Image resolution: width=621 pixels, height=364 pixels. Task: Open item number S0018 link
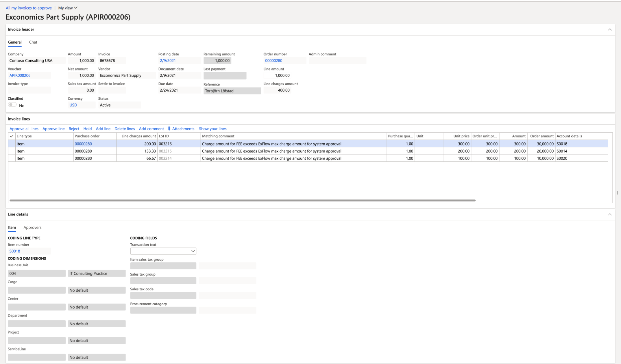point(15,251)
